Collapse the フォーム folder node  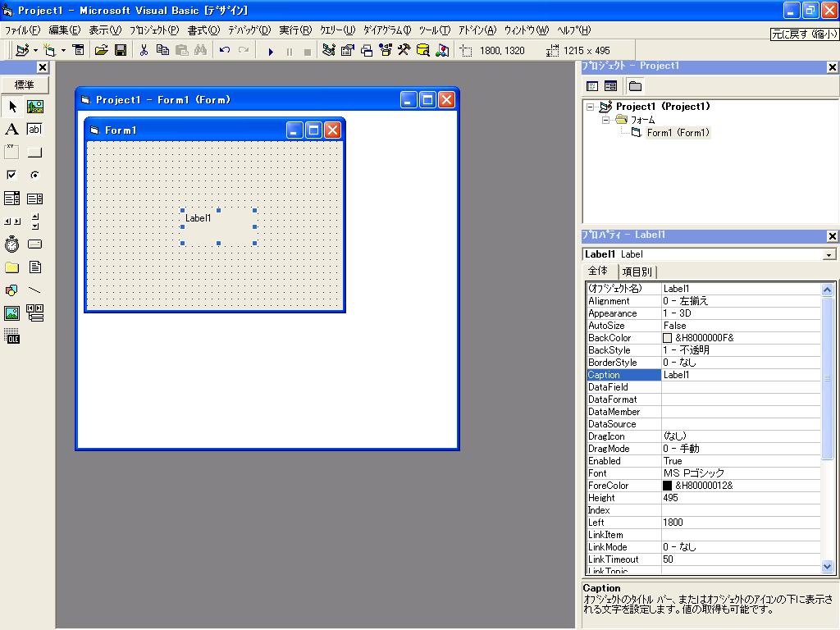[606, 120]
